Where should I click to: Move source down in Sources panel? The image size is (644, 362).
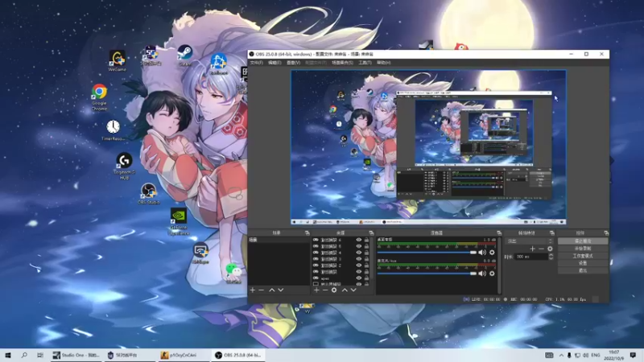coord(353,290)
